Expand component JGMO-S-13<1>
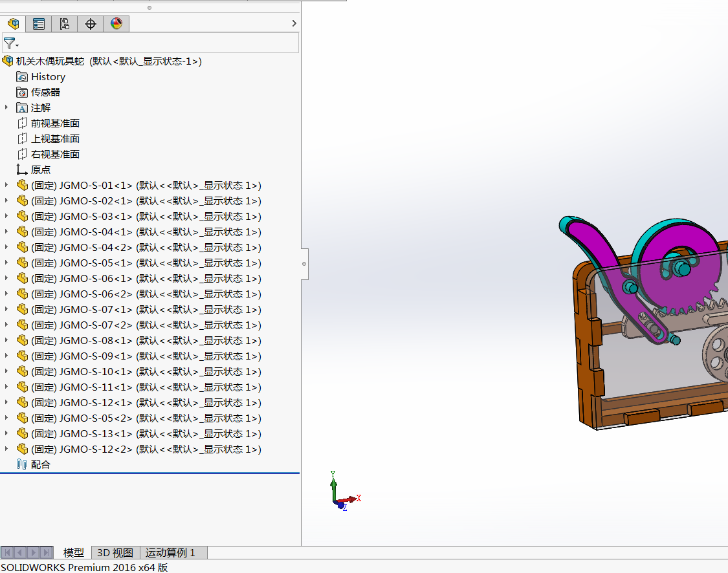The width and height of the screenshot is (728, 573). (6, 433)
